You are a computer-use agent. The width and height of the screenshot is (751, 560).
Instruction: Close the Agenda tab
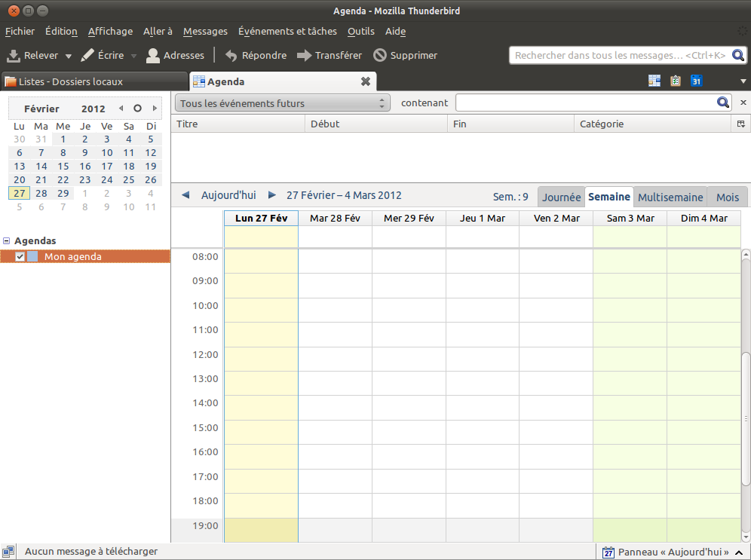pos(366,81)
